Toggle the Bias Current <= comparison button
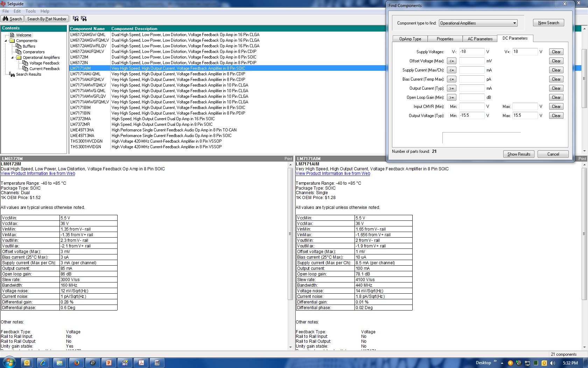588x368 pixels. pyautogui.click(x=451, y=79)
